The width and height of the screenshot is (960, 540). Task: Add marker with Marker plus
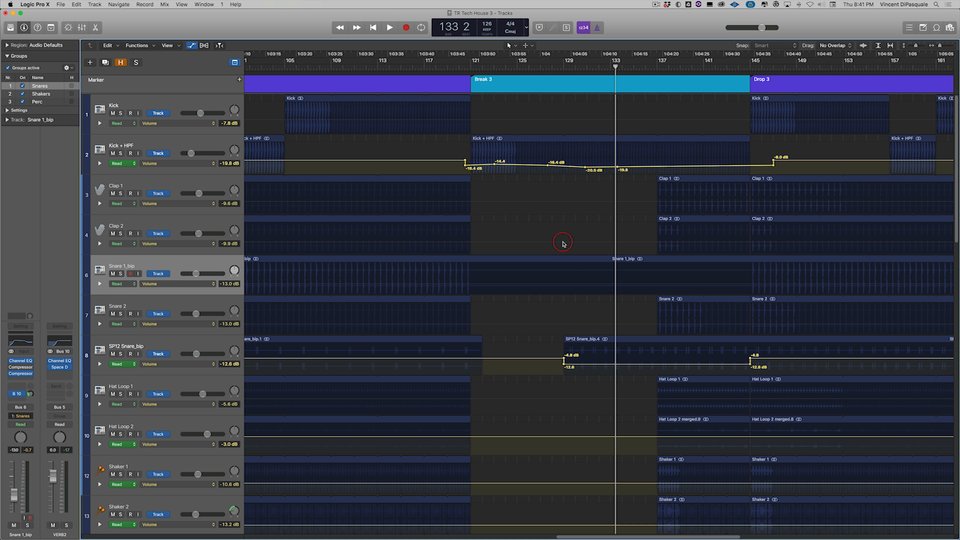pos(239,80)
